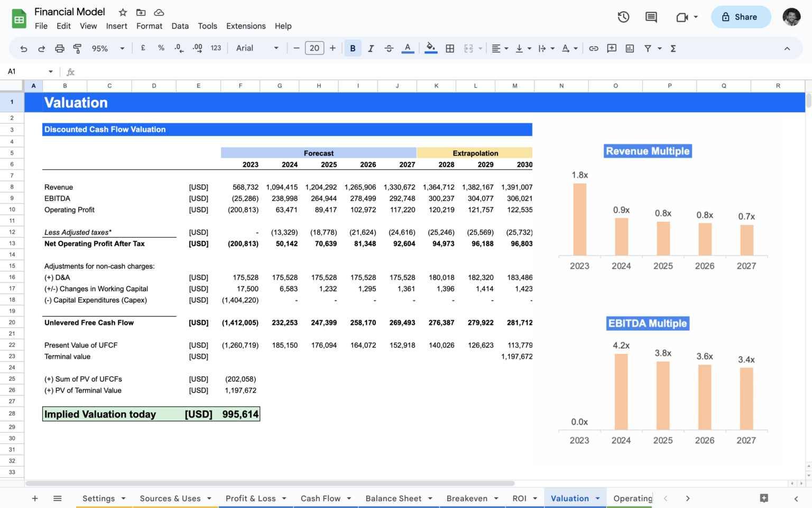812x508 pixels.
Task: Create a filter using the filter icon
Action: [x=648, y=48]
